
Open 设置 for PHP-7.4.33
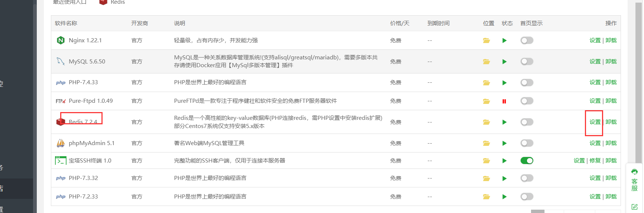pyautogui.click(x=595, y=82)
